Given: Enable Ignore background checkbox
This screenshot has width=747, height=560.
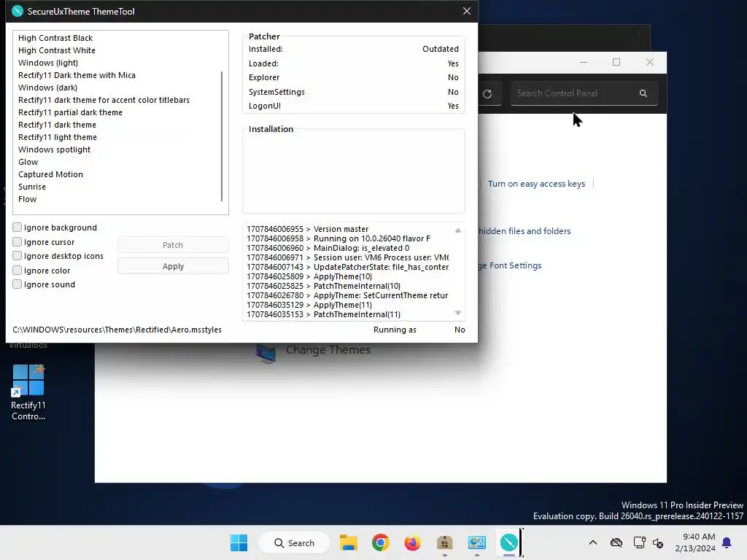Looking at the screenshot, I should pyautogui.click(x=18, y=227).
